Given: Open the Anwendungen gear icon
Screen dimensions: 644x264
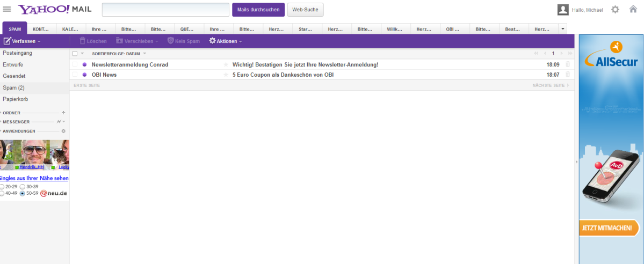Looking at the screenshot, I should click(x=63, y=131).
